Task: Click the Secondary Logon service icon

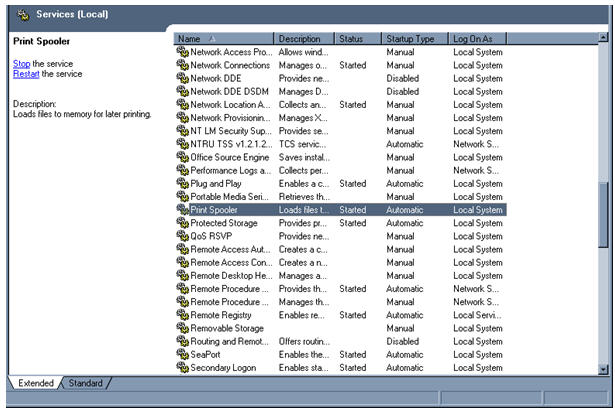Action: pyautogui.click(x=182, y=367)
